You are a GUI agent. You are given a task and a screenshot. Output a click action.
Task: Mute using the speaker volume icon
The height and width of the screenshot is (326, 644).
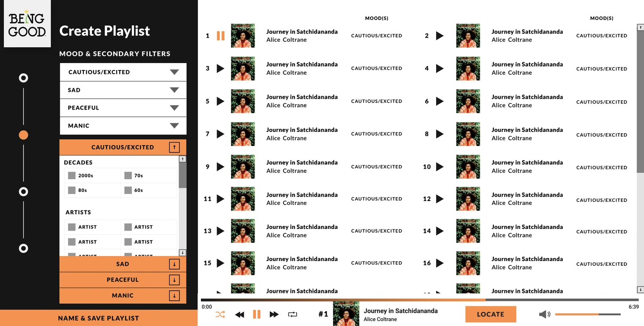[x=544, y=314]
